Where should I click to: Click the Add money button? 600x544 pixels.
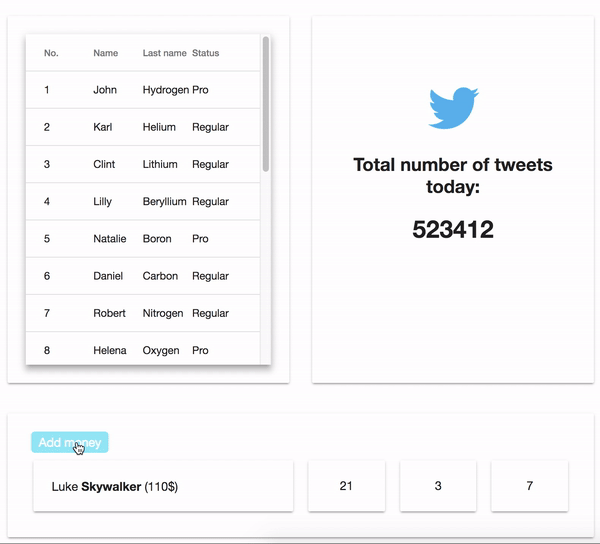pyautogui.click(x=70, y=442)
